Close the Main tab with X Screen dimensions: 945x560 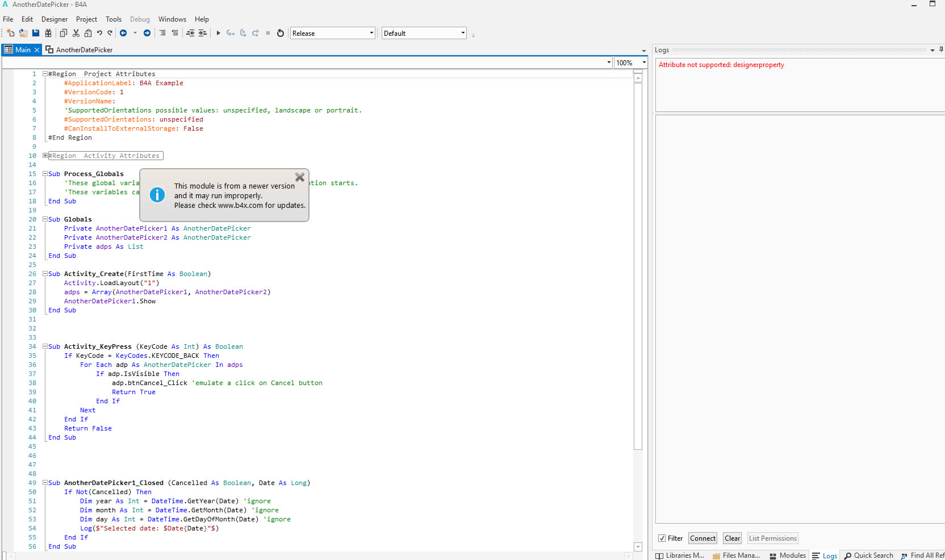pos(37,50)
